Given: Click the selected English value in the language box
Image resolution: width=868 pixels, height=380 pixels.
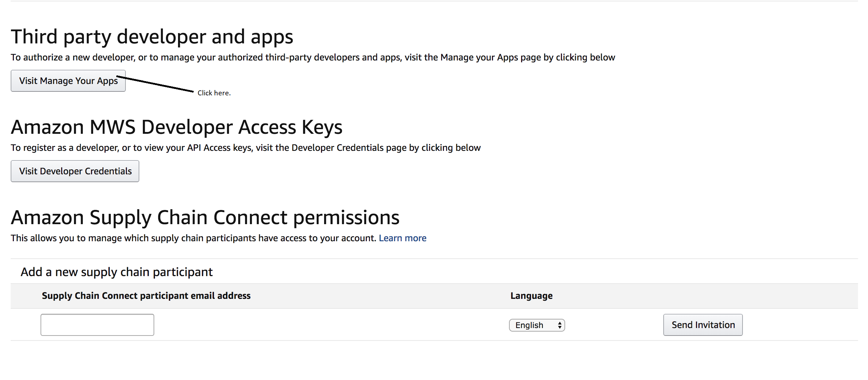Looking at the screenshot, I should pyautogui.click(x=529, y=325).
